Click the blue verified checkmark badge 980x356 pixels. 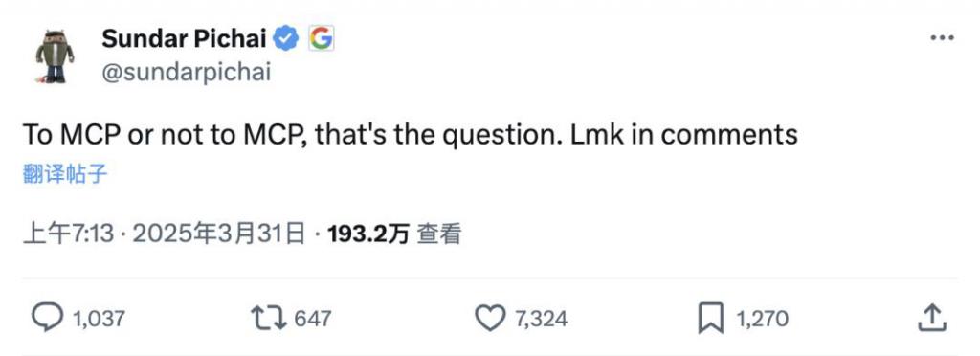(x=287, y=38)
